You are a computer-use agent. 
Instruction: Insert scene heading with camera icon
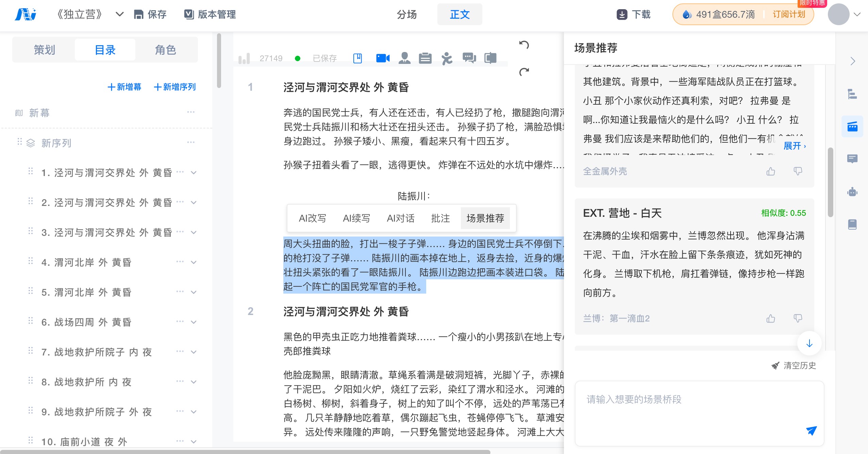[x=383, y=58]
